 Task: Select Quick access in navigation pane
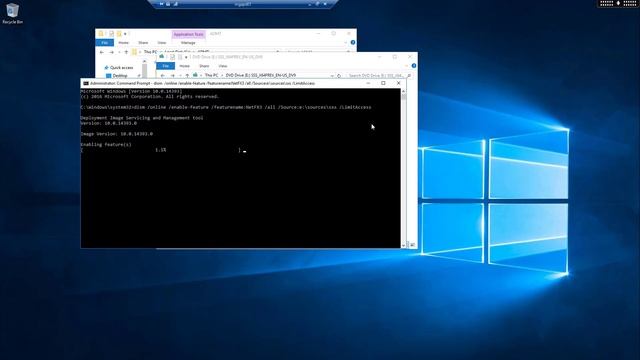[x=121, y=68]
